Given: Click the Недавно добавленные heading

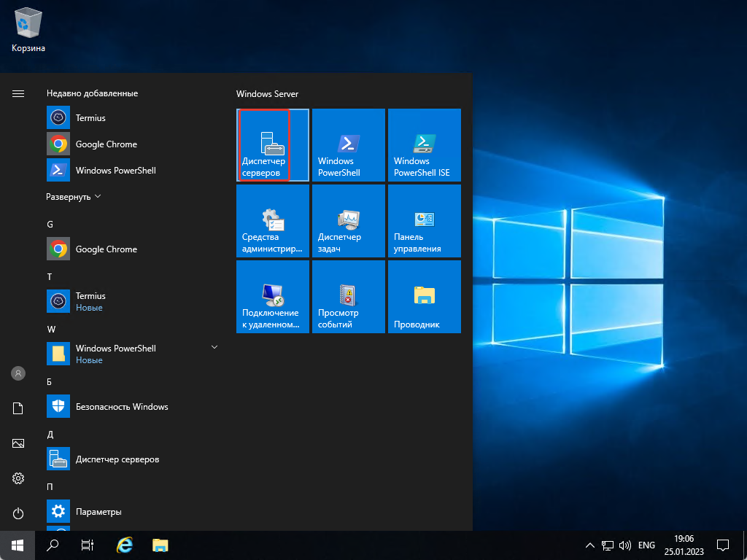Looking at the screenshot, I should (x=93, y=93).
